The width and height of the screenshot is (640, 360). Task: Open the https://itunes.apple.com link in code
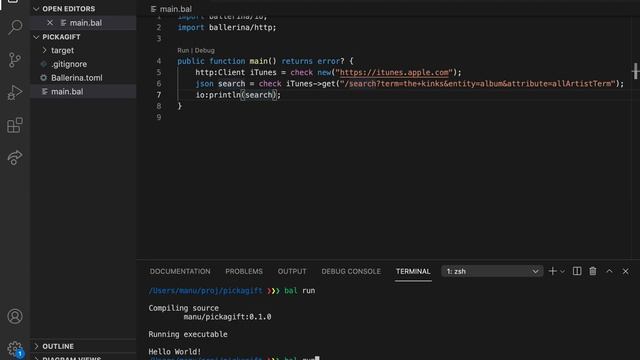coord(394,72)
